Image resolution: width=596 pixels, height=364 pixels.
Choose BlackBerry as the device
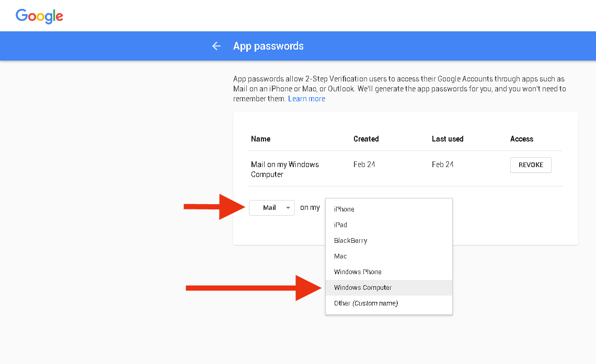pos(350,240)
